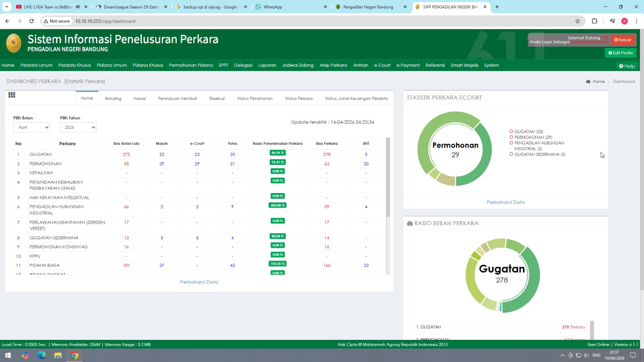
Task: Bookmark this page with star icon
Action: [578, 21]
